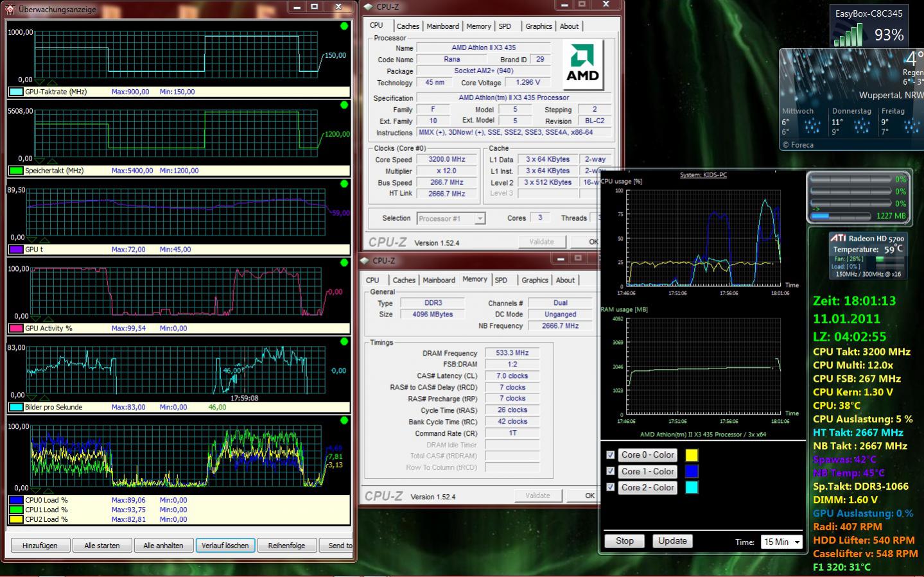Click the ATI Radeon HD 5700 gadget logo
Screen dimensions: 924x577
(x=837, y=238)
